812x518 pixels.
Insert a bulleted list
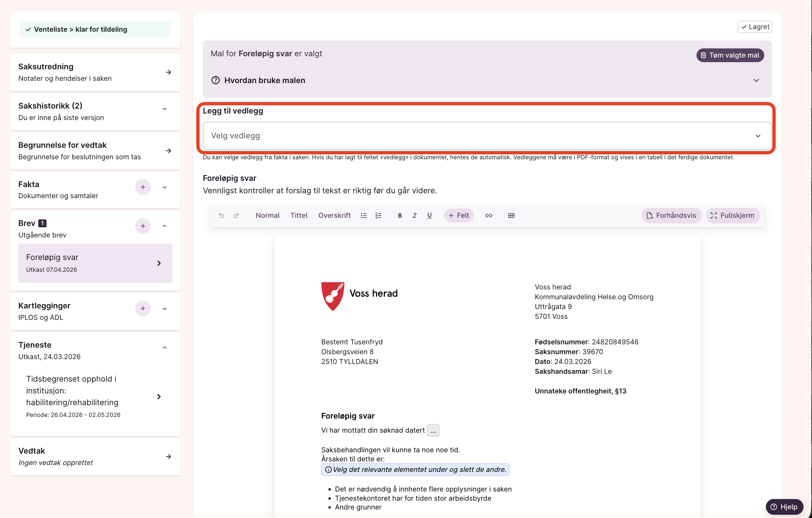coord(363,216)
